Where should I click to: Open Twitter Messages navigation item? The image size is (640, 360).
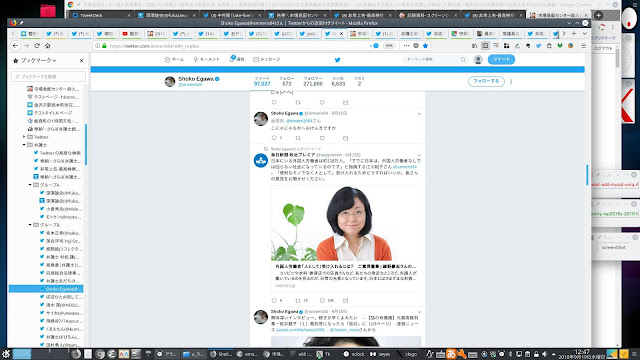tap(267, 60)
